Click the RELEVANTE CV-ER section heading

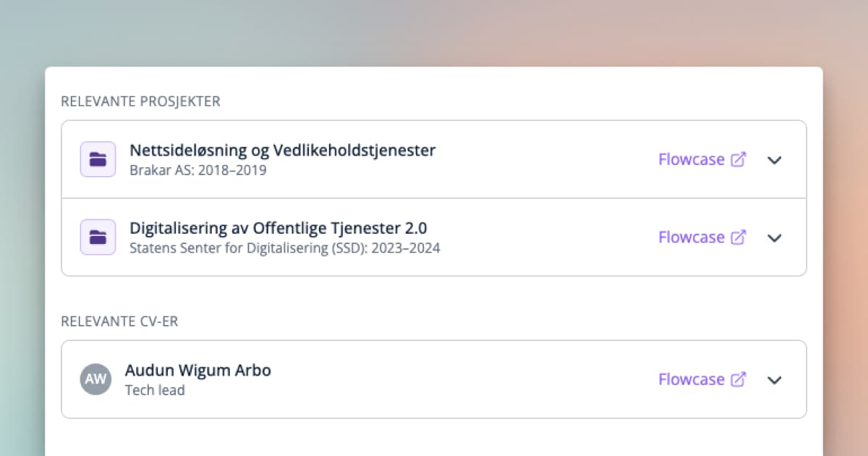point(119,321)
